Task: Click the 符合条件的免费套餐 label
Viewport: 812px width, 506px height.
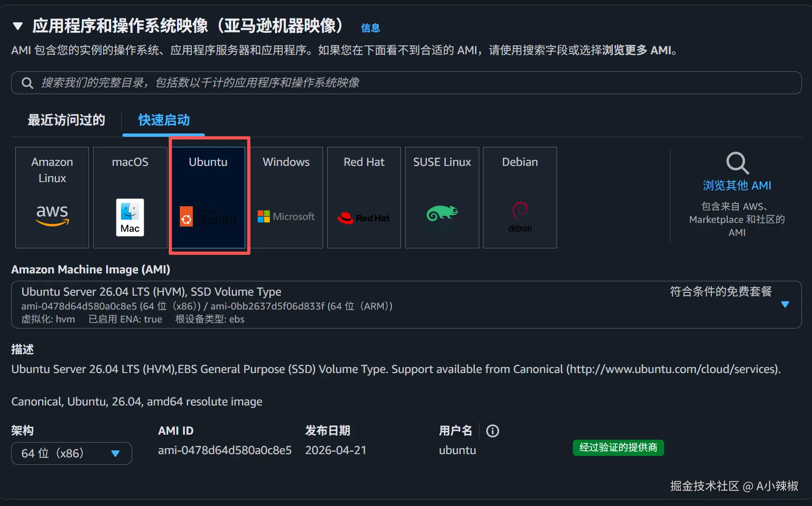Action: pos(721,291)
